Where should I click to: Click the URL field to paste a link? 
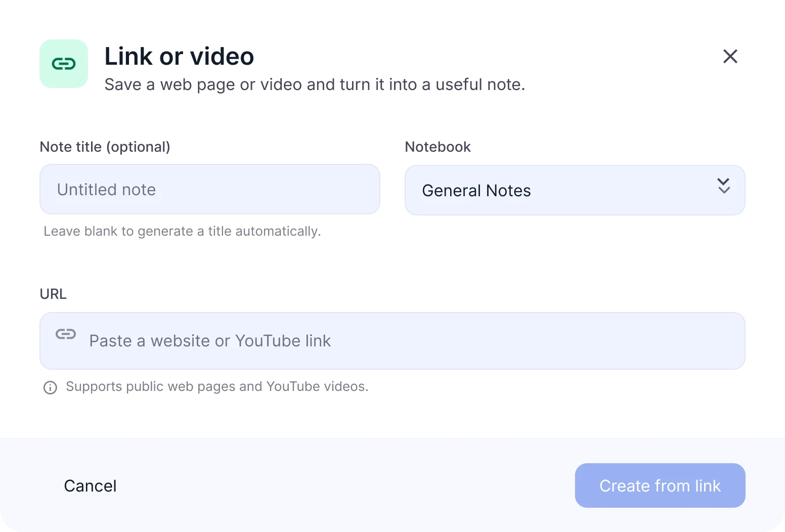click(x=392, y=341)
